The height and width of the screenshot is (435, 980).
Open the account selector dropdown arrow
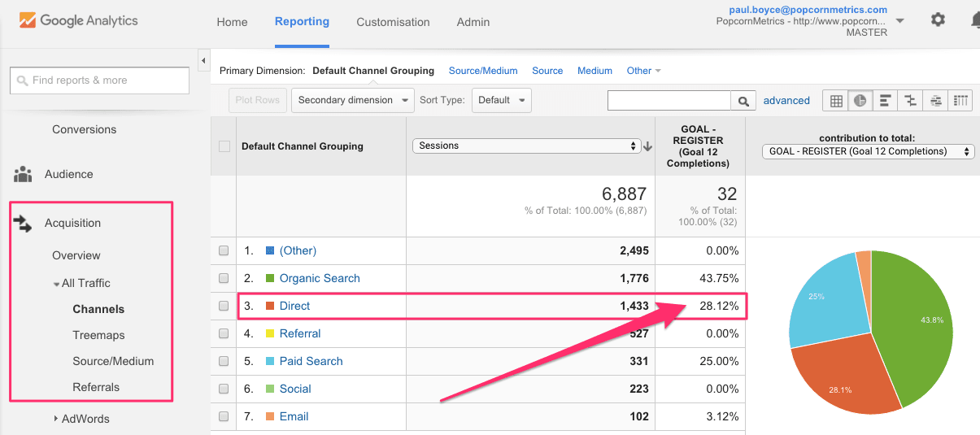(899, 20)
